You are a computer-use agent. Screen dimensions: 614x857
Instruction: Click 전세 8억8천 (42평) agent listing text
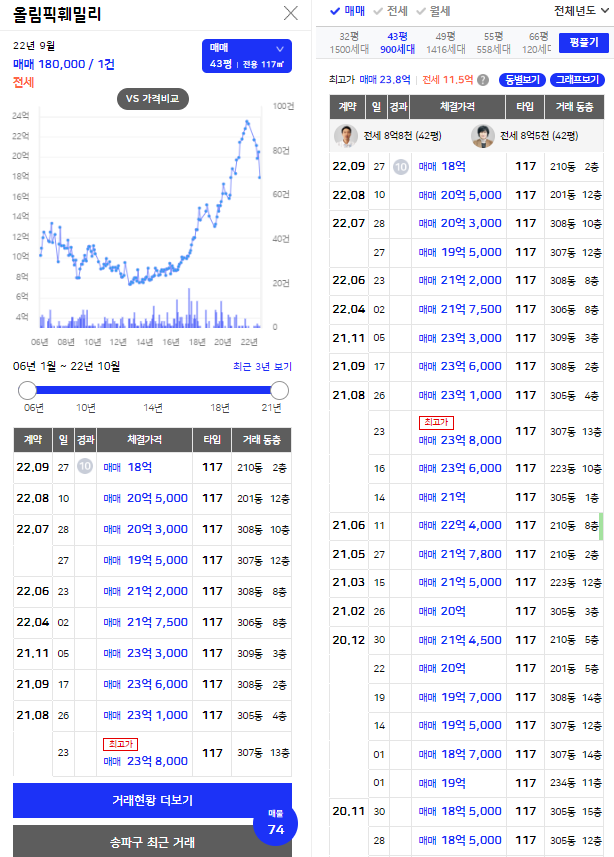pyautogui.click(x=403, y=136)
